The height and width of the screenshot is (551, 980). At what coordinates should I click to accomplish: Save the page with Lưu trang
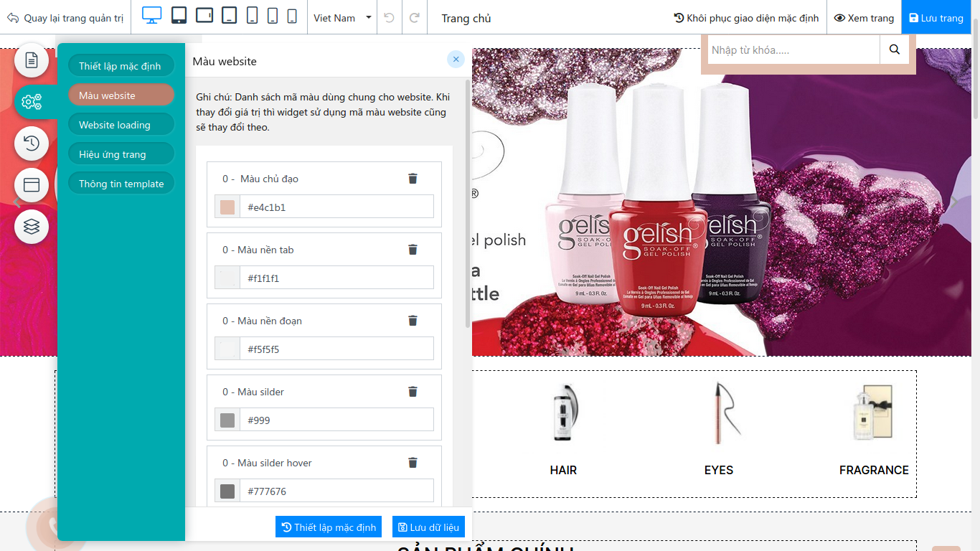pyautogui.click(x=936, y=18)
